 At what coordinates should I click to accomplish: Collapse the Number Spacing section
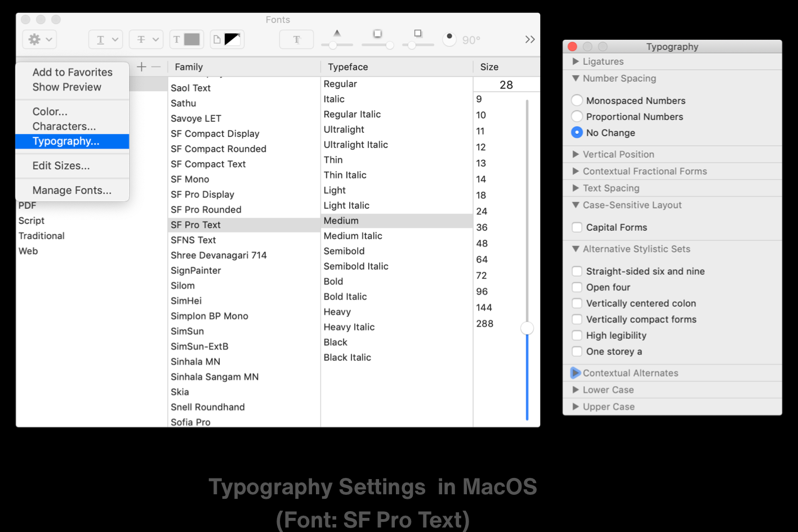coord(576,78)
